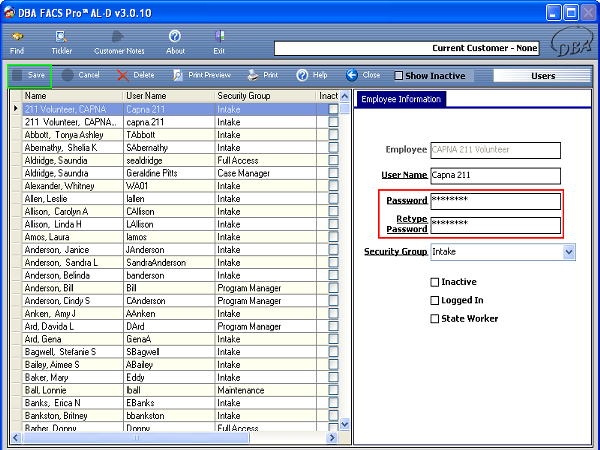Sort by the Security Group column header

click(266, 96)
